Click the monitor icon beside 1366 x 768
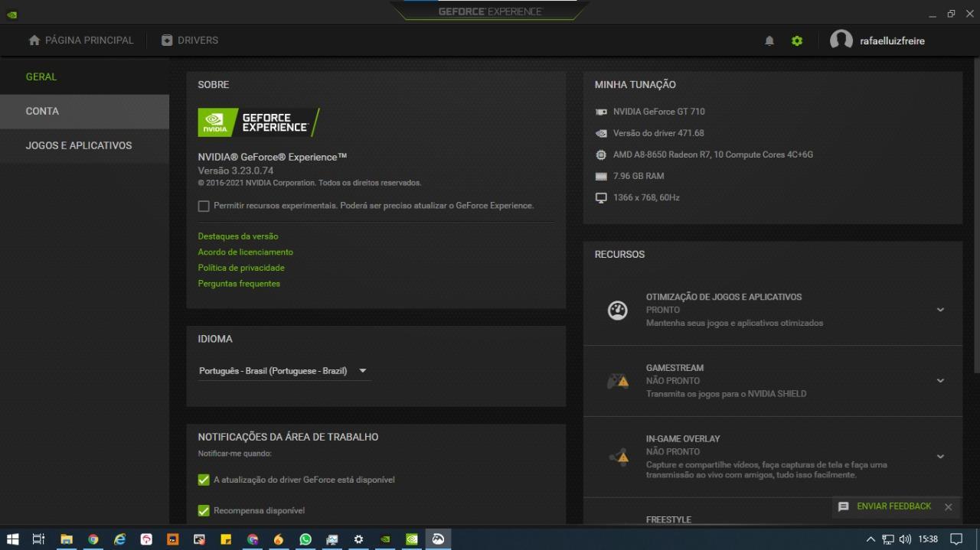Viewport: 980px width, 550px height. pyautogui.click(x=601, y=197)
